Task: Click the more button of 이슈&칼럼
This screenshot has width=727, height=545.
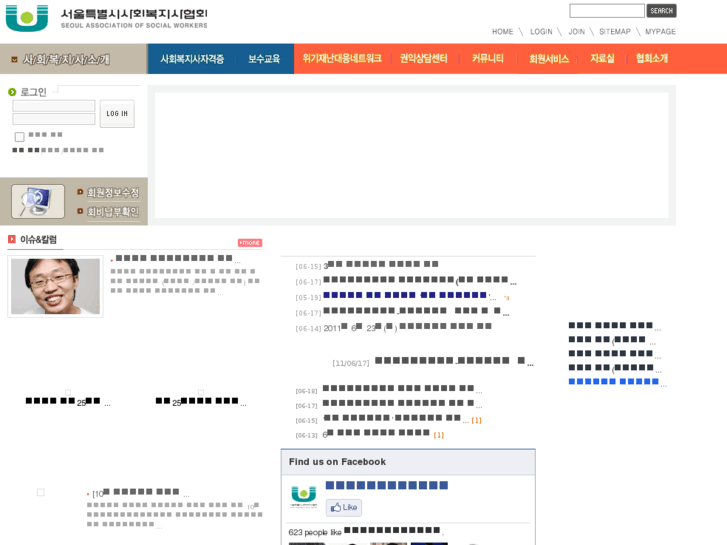Action: 250,243
